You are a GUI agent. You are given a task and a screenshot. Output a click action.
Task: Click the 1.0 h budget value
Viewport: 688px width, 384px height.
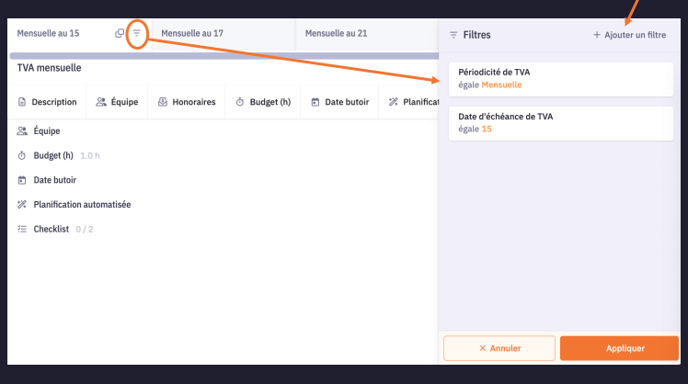tap(90, 156)
